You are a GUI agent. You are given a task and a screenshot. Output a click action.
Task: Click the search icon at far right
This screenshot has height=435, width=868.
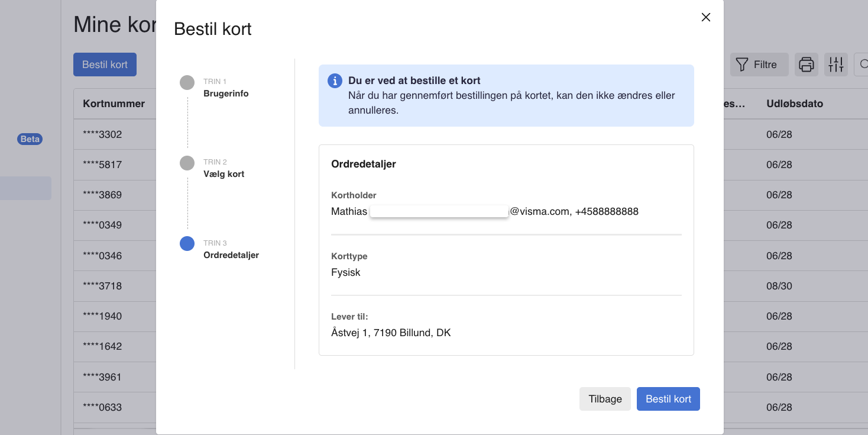pyautogui.click(x=863, y=65)
